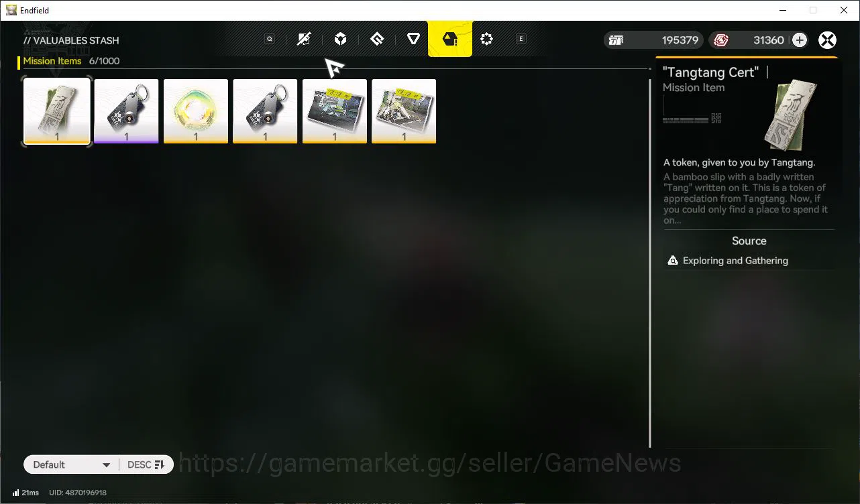
Task: Select the first photograph item
Action: pyautogui.click(x=335, y=111)
